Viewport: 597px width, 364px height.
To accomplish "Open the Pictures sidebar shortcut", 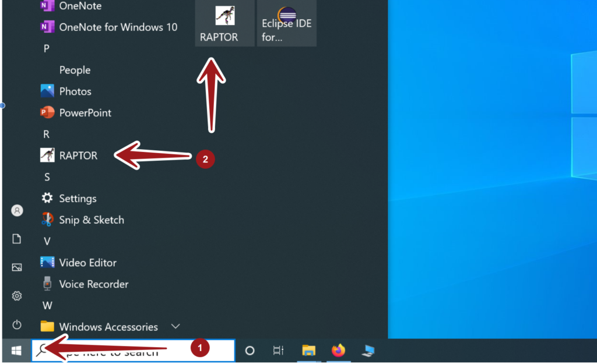I will [17, 267].
